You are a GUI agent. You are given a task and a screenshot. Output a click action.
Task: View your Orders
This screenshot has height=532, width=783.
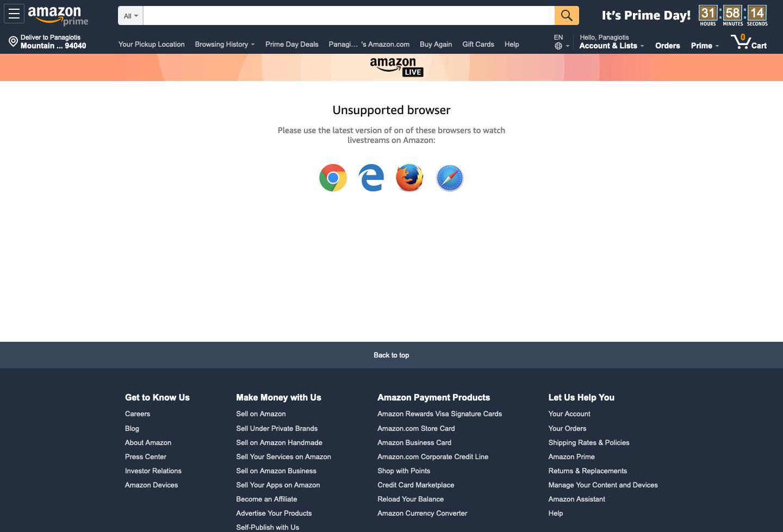tap(667, 46)
